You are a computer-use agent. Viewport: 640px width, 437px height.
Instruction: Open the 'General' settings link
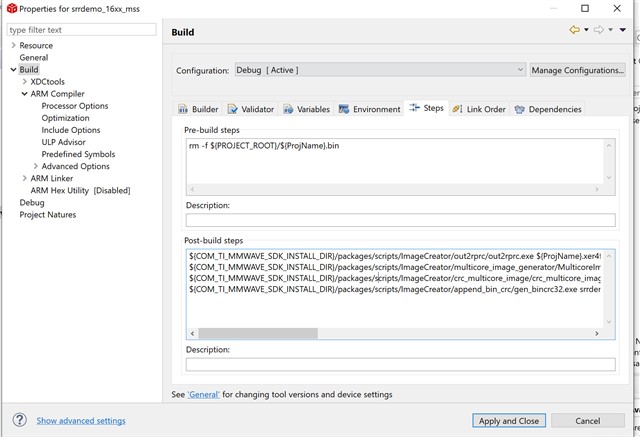tap(203, 395)
